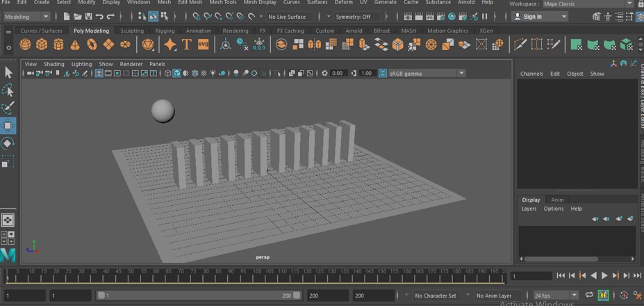The height and width of the screenshot is (306, 644).
Task: Select the Lasso Select tool in toolbox
Action: click(x=8, y=90)
